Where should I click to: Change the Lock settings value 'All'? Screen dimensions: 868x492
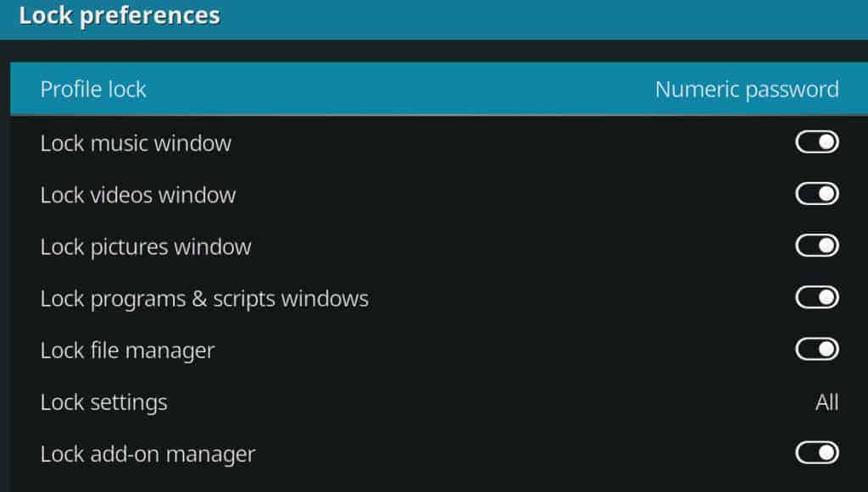pos(827,402)
